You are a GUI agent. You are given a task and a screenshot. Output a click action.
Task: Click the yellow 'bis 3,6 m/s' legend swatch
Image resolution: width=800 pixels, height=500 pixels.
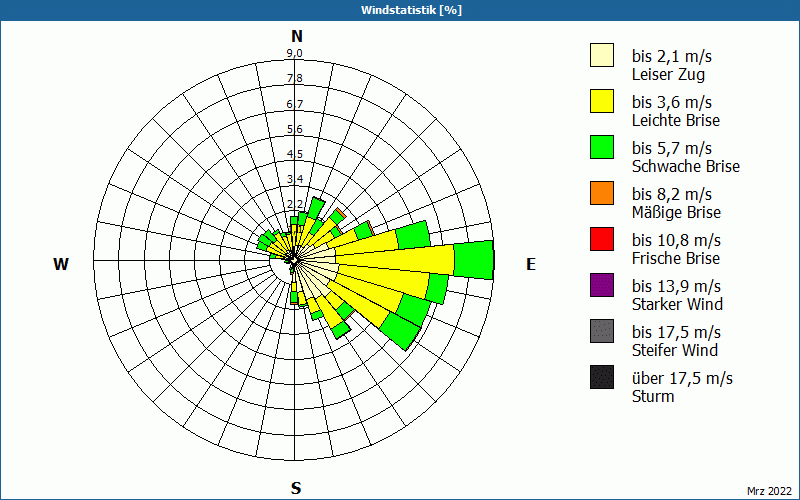click(x=602, y=101)
